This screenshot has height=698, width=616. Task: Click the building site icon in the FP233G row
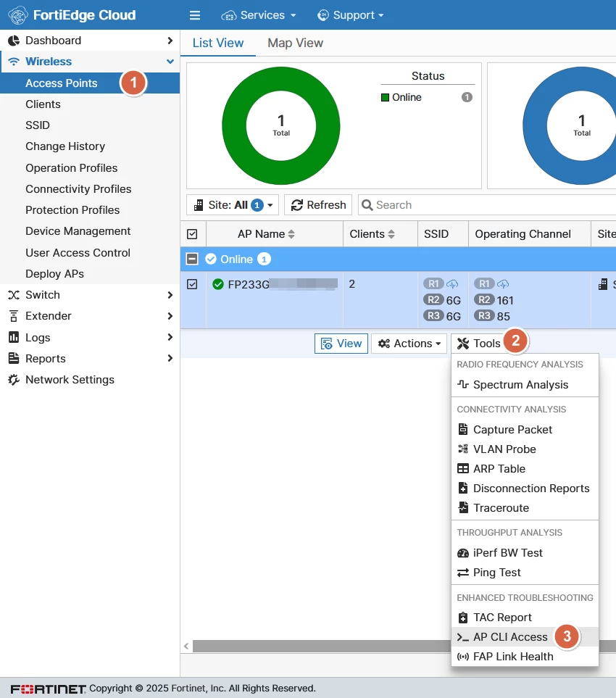[603, 284]
